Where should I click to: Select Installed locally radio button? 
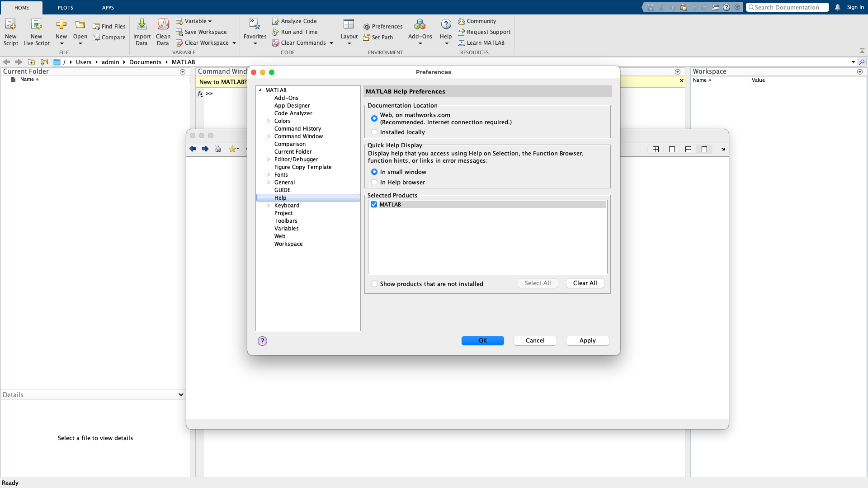[x=374, y=132]
